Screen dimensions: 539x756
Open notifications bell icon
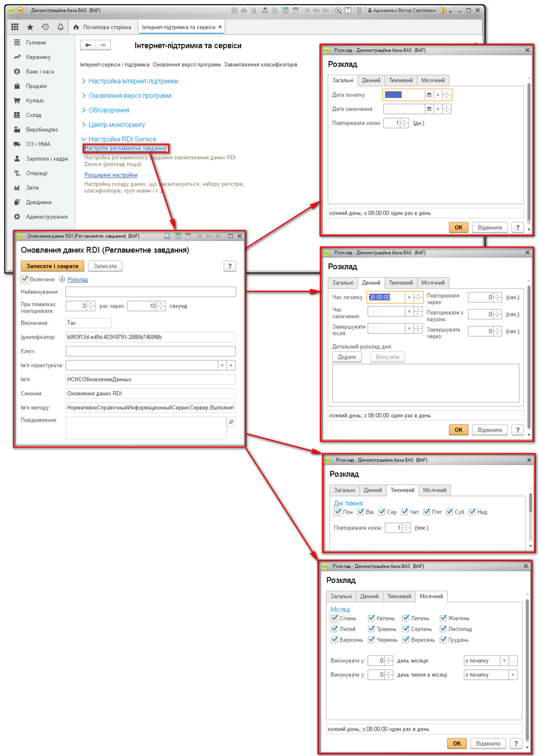tap(60, 27)
